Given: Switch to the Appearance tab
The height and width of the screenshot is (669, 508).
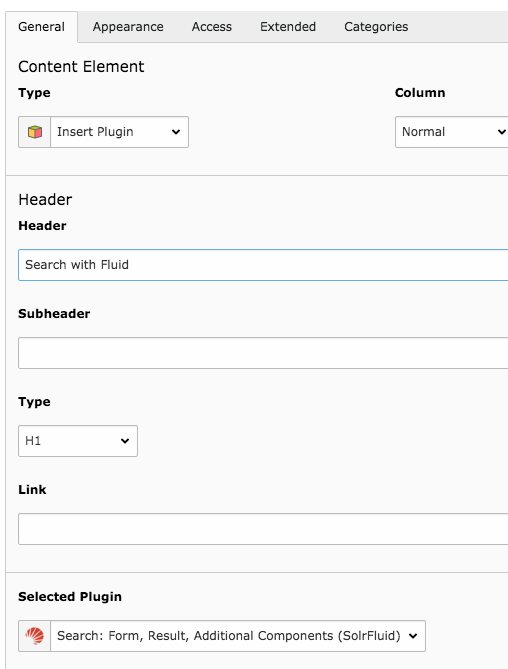Looking at the screenshot, I should click(x=128, y=26).
